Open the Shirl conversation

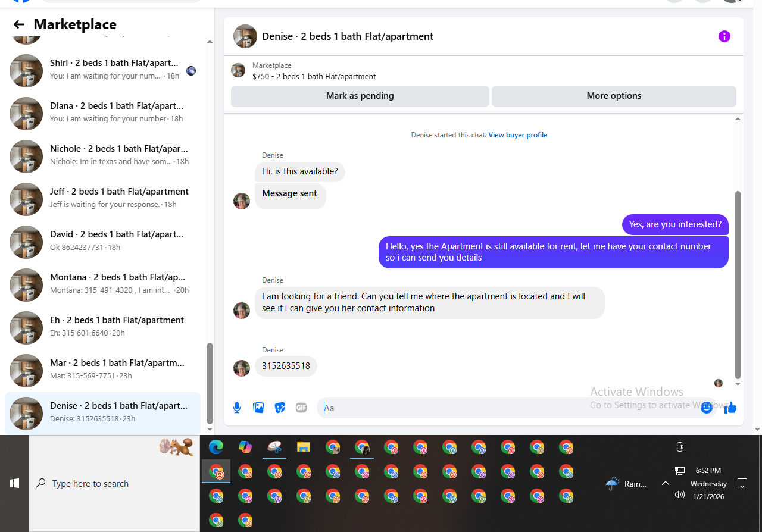[x=102, y=70]
